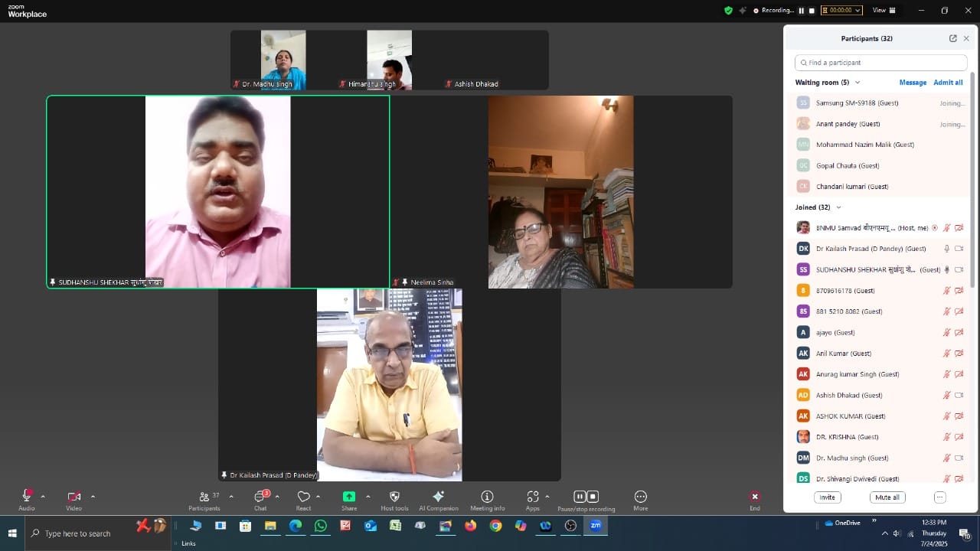
Task: Turn on the Video camera
Action: (73, 497)
